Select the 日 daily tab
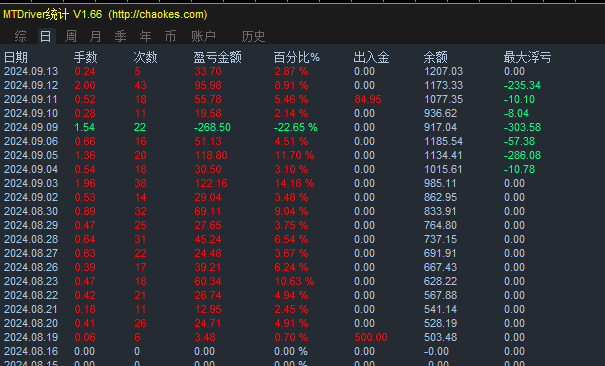The image size is (605, 366). [x=46, y=36]
